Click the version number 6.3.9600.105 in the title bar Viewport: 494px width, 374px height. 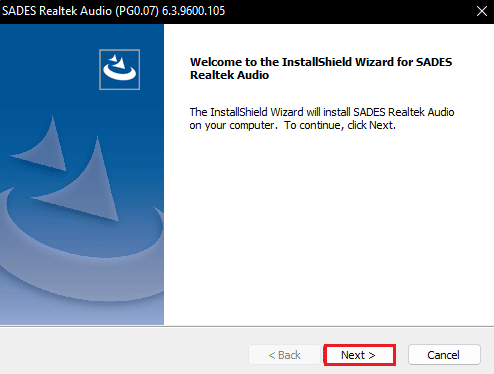tap(193, 11)
